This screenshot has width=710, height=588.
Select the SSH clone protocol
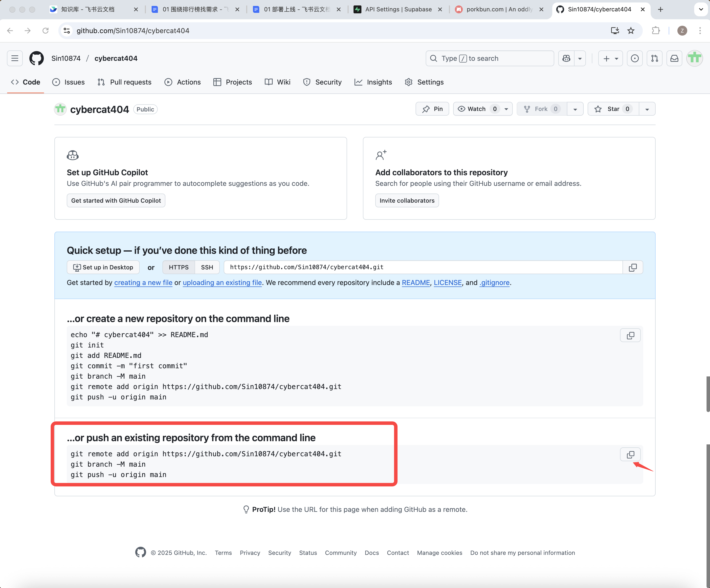[207, 267]
